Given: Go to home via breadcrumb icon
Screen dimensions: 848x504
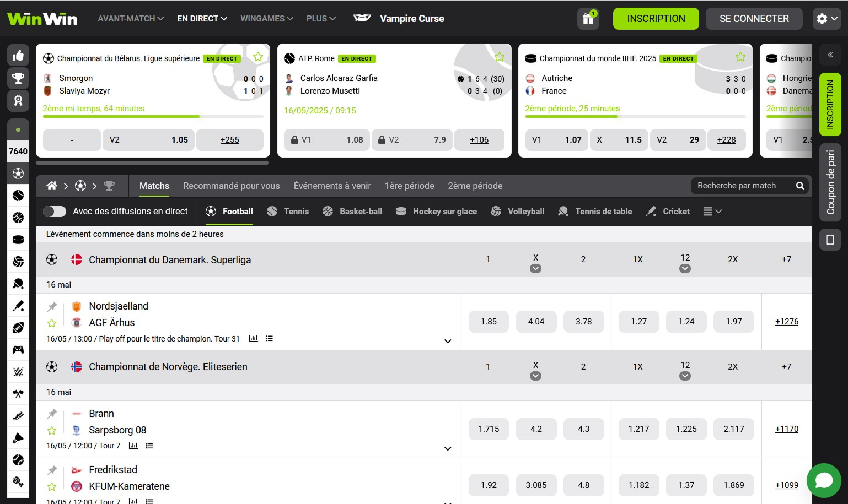Looking at the screenshot, I should coord(52,186).
